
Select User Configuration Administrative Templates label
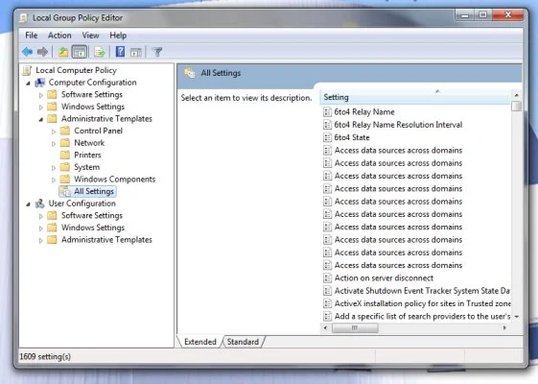[x=107, y=240]
